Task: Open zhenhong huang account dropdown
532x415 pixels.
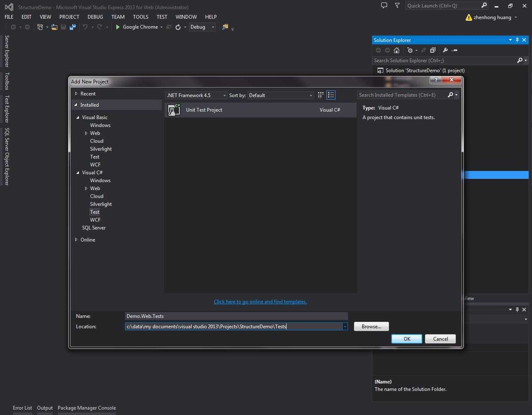Action: pyautogui.click(x=516, y=17)
